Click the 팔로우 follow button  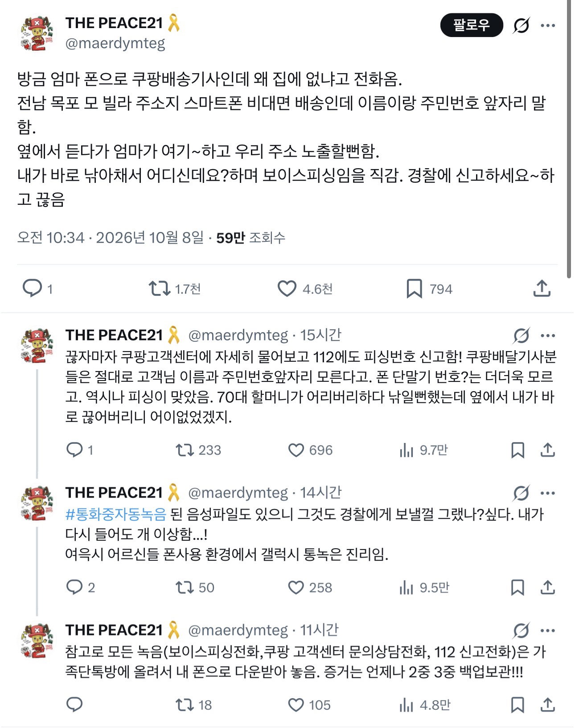(471, 25)
